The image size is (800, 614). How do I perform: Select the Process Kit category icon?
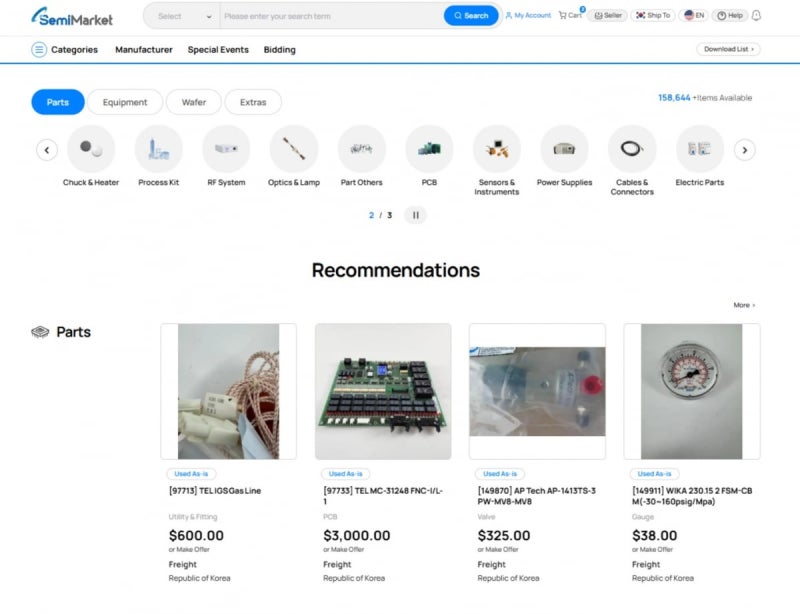click(159, 149)
